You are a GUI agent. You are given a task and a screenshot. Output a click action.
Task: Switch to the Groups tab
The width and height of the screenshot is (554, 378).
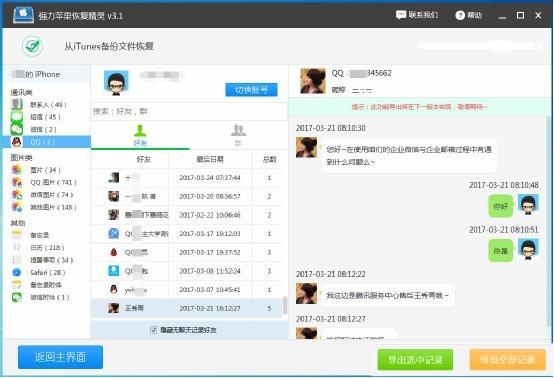pyautogui.click(x=238, y=135)
